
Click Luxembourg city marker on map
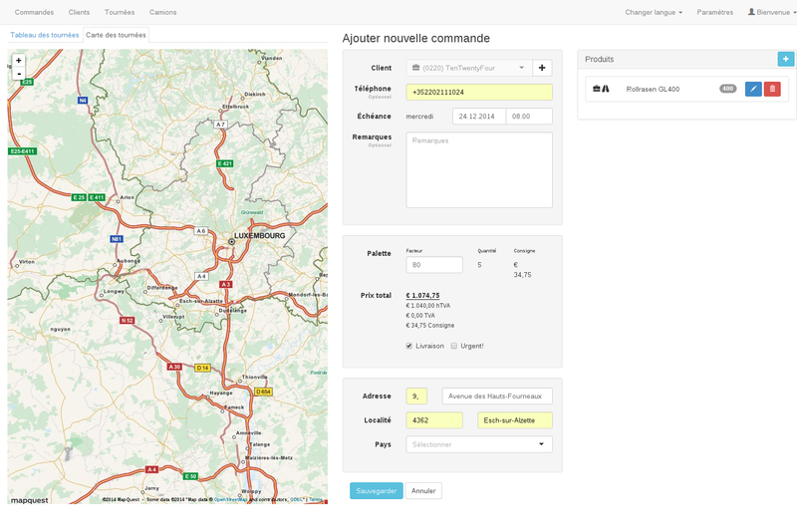click(x=232, y=242)
